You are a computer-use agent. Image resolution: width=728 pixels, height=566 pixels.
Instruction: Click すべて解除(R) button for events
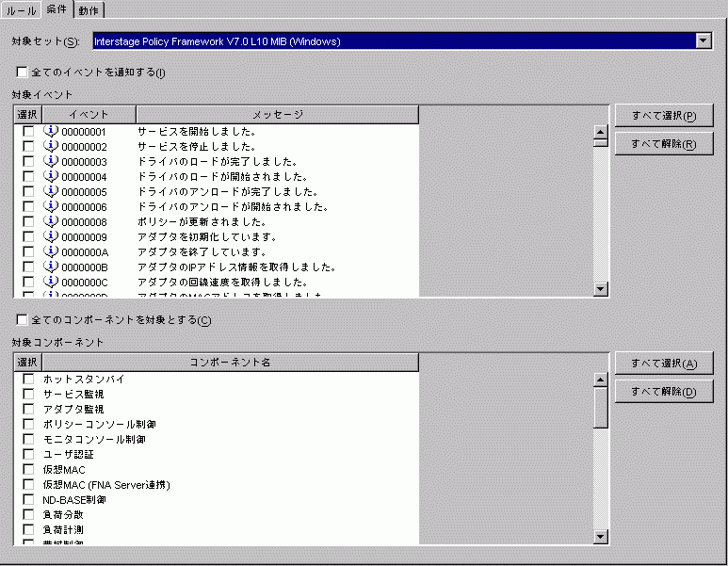pos(664,144)
